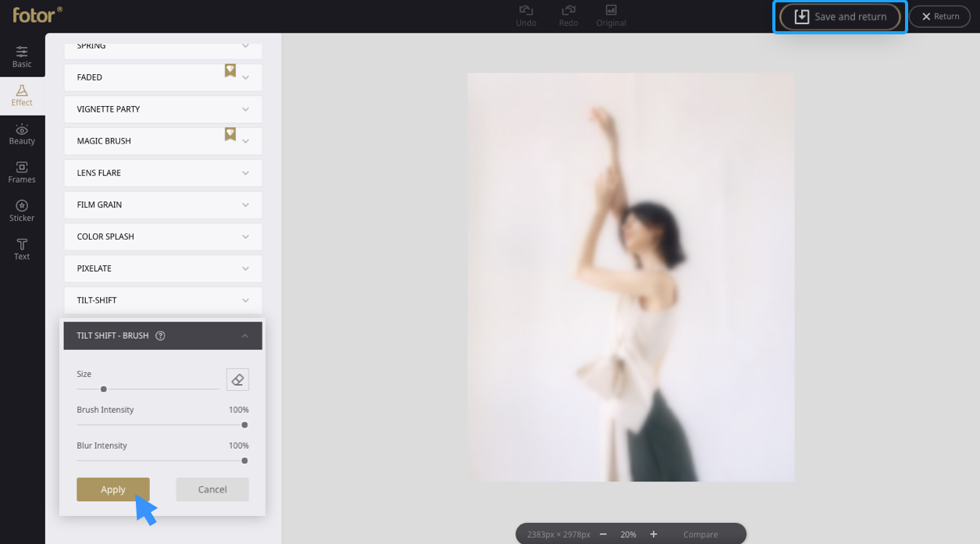Collapse the TILT SHIFT - BRUSH panel
Image resolution: width=980 pixels, height=544 pixels.
[x=244, y=336]
